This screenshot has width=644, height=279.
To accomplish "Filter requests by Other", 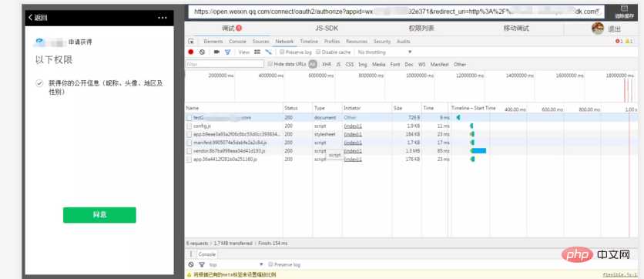I will coord(460,65).
